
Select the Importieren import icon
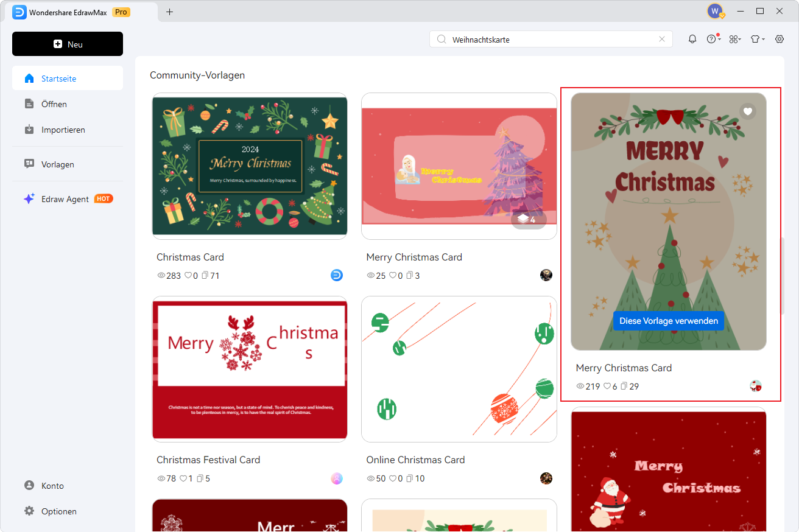(x=29, y=129)
